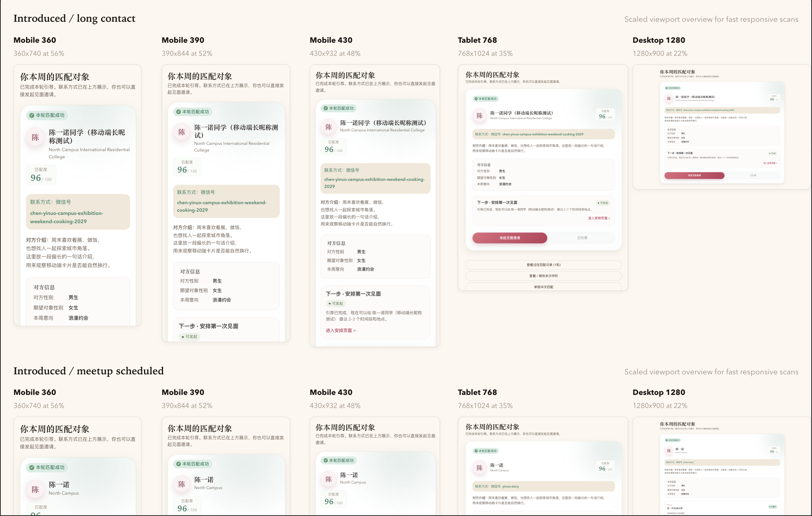The image size is (812, 516).
Task: Follow 进入安排页面 link in long contact Desktop 1280
Action: point(770,163)
